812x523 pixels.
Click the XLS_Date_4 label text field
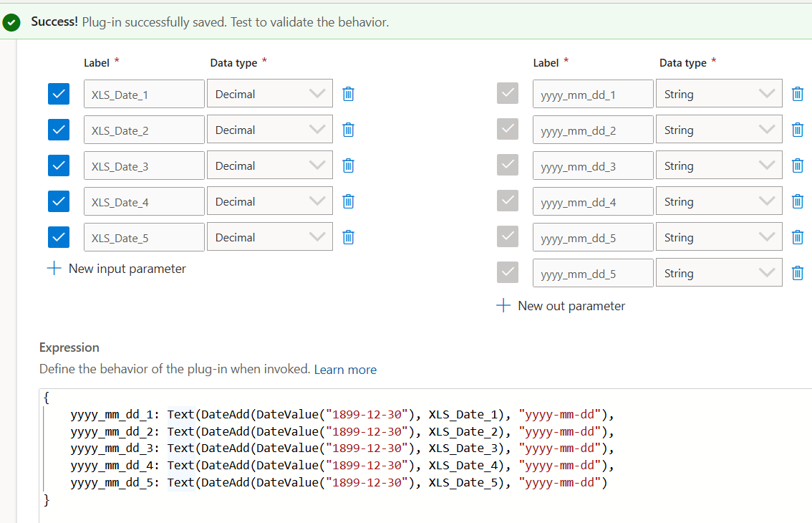point(144,201)
